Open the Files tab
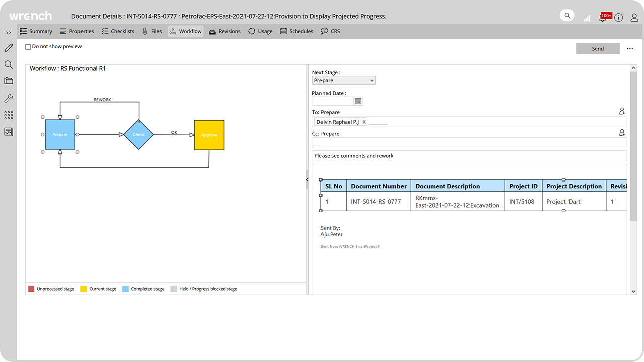 152,31
